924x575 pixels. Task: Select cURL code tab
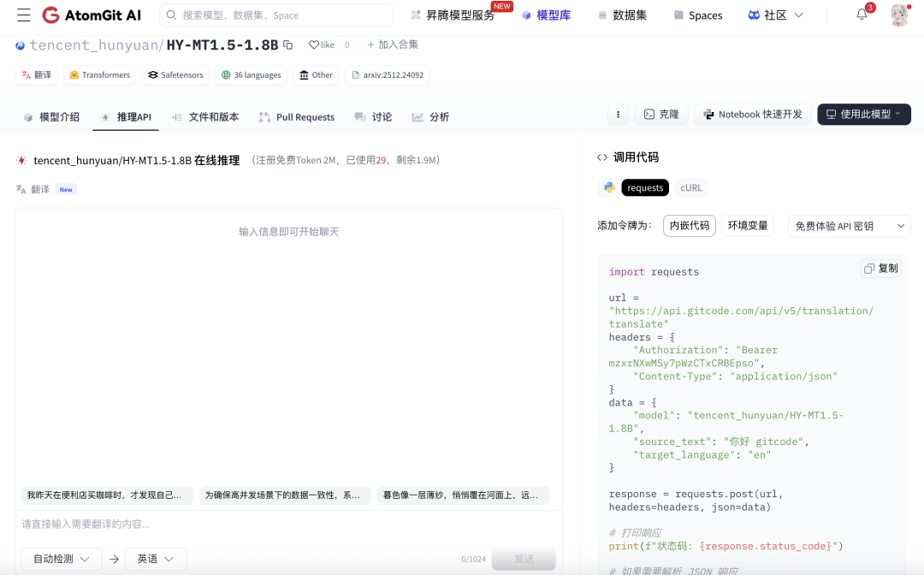[690, 188]
